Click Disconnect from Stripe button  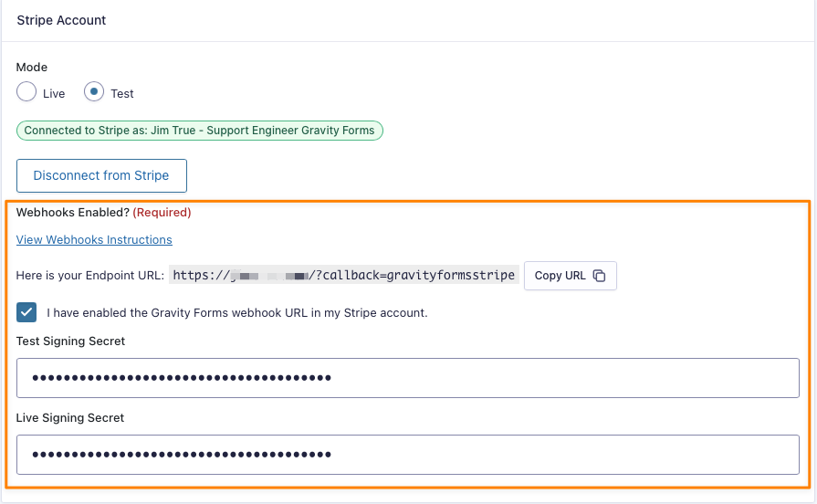[101, 175]
